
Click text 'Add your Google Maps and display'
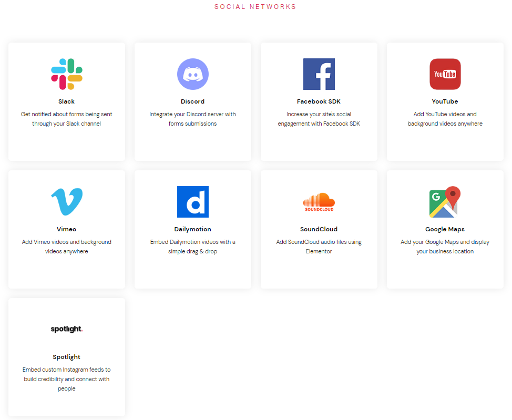click(x=445, y=242)
